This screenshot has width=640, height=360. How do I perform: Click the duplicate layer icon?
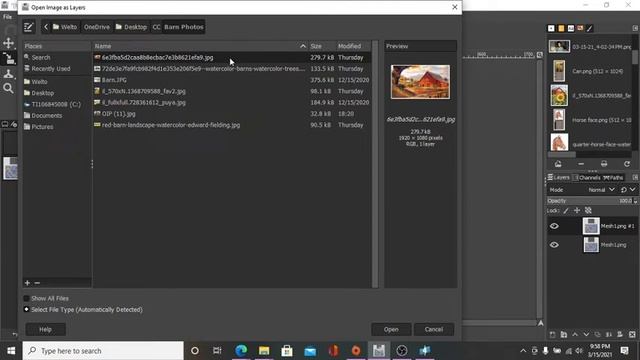(598, 334)
